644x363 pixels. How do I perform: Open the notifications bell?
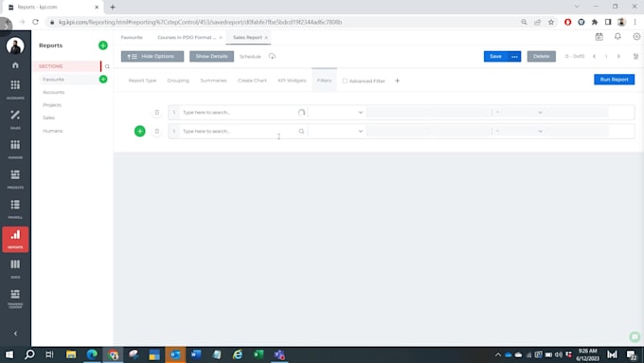617,37
